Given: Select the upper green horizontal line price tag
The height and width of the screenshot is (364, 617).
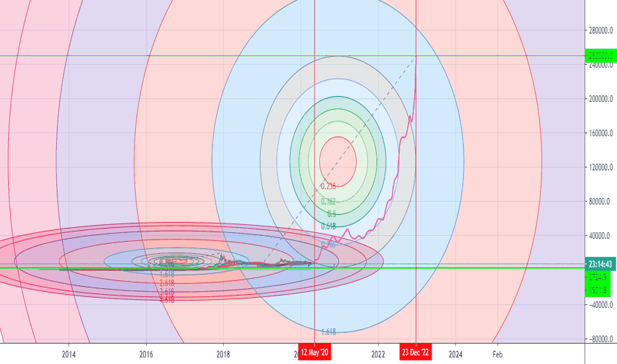Looking at the screenshot, I should pos(601,56).
